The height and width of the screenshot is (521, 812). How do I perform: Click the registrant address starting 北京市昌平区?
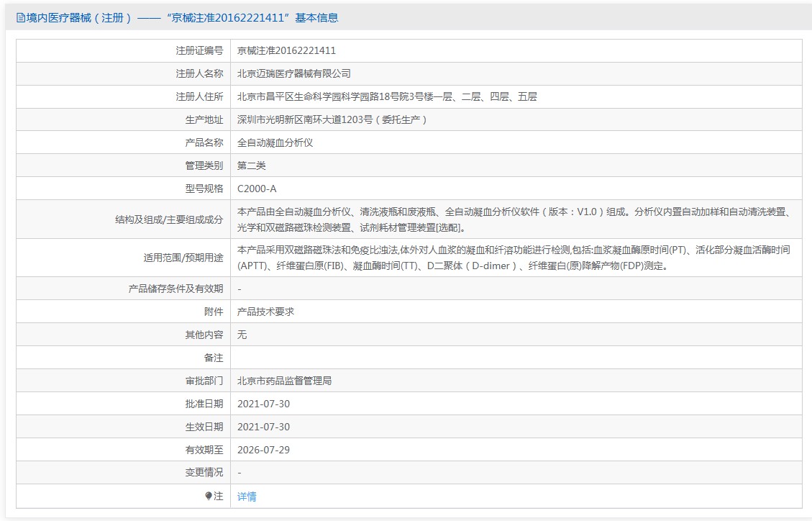387,96
